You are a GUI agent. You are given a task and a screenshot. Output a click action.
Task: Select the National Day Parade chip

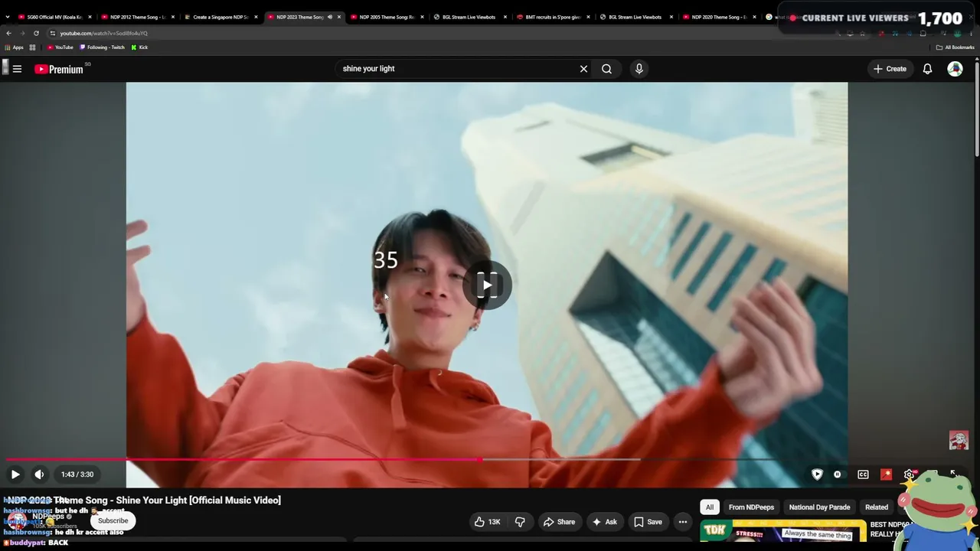[x=819, y=507]
